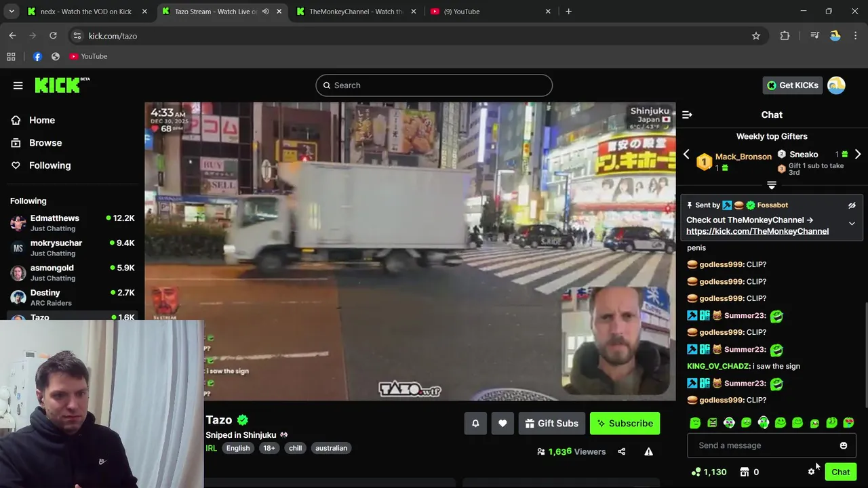Screen dimensions: 868x488
Task: Open the channel shop icon
Action: [745, 472]
